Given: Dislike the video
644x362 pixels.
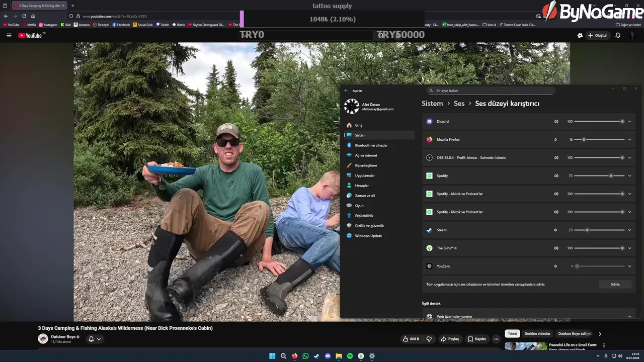Looking at the screenshot, I should (429, 339).
